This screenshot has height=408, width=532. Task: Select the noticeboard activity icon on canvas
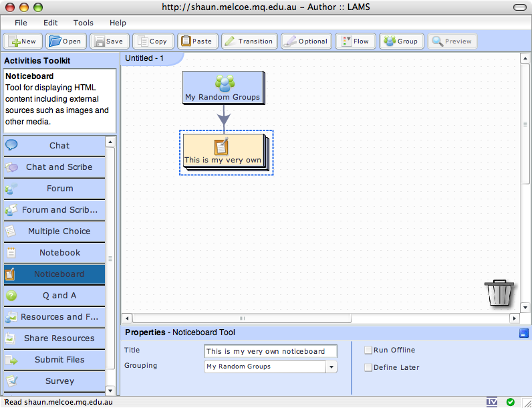click(x=221, y=146)
